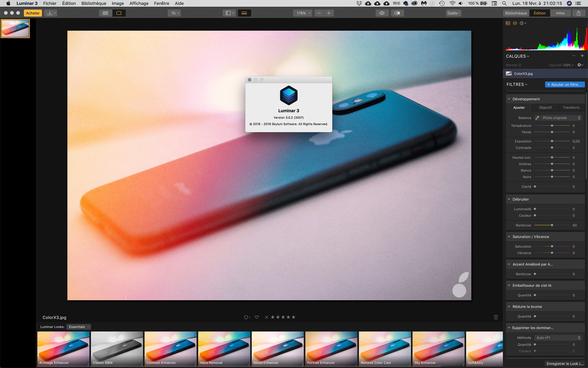Mark photo as favorite with heart
Viewport: 588px width, 368px height.
(x=256, y=317)
